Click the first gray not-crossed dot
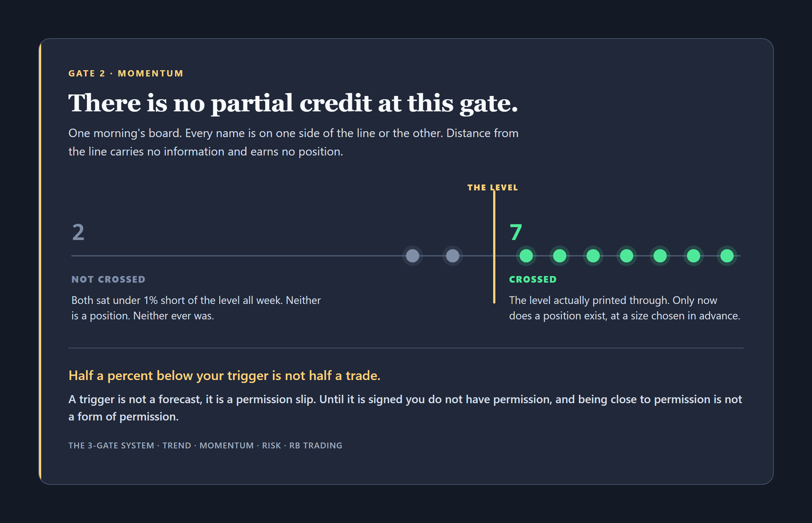Image resolution: width=812 pixels, height=523 pixels. [413, 256]
